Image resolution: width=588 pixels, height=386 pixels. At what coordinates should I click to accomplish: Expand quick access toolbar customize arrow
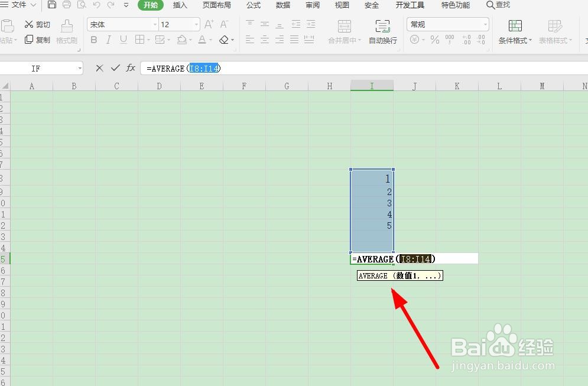[x=126, y=5]
